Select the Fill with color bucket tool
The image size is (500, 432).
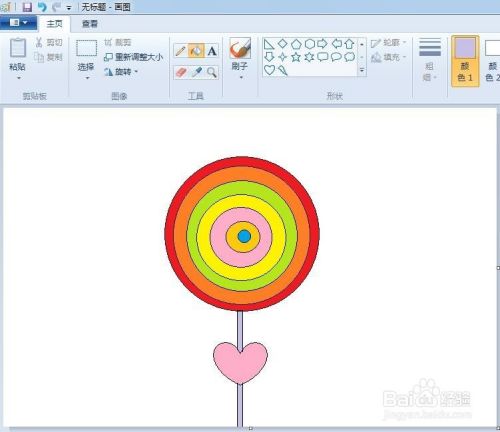click(196, 51)
